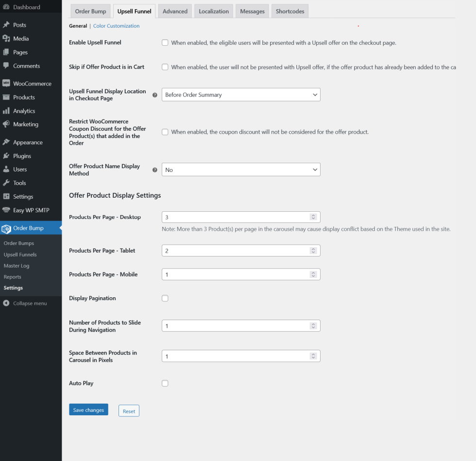
Task: Toggle Skip if Offer Product in Cart
Action: pyautogui.click(x=165, y=67)
